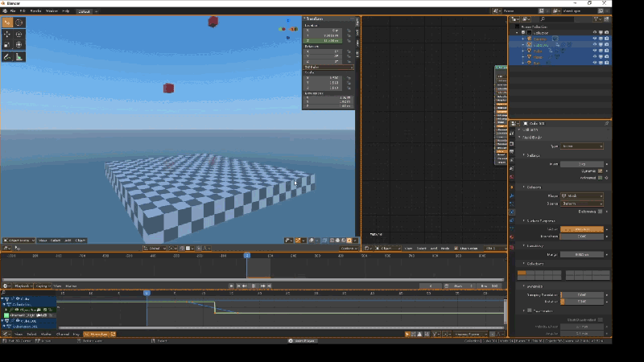Select the Annotate tool
644x362 pixels.
(x=7, y=57)
